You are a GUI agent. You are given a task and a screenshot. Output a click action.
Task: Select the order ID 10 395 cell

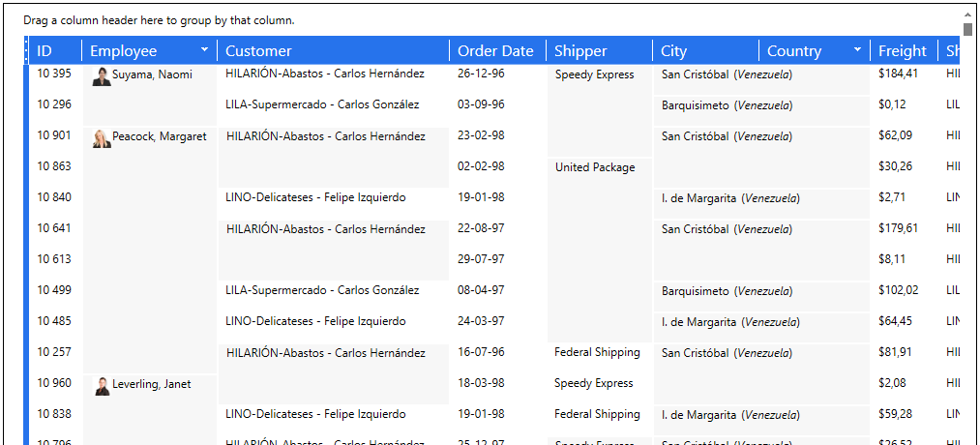[x=54, y=74]
